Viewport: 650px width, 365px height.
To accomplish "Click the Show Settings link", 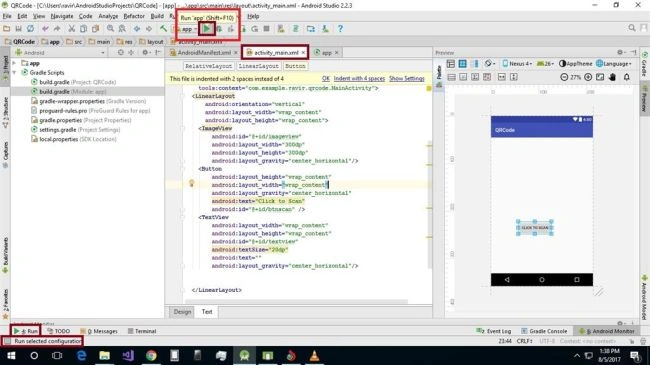I will (x=407, y=78).
